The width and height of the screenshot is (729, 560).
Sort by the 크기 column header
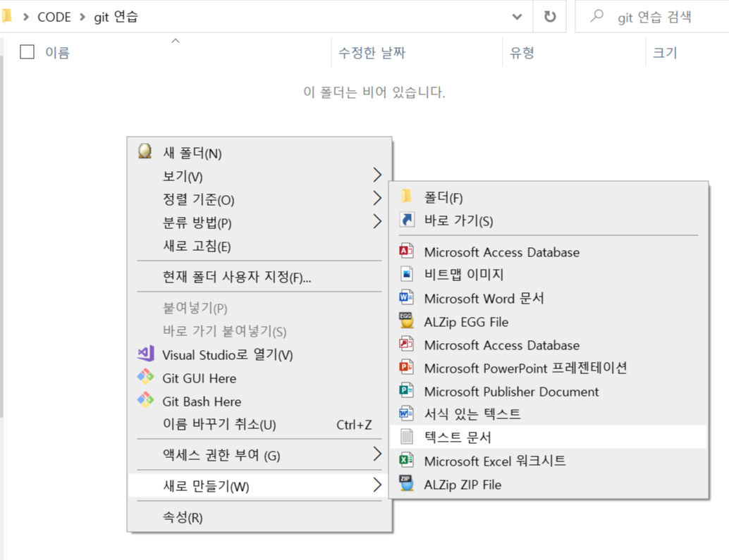pyautogui.click(x=665, y=52)
